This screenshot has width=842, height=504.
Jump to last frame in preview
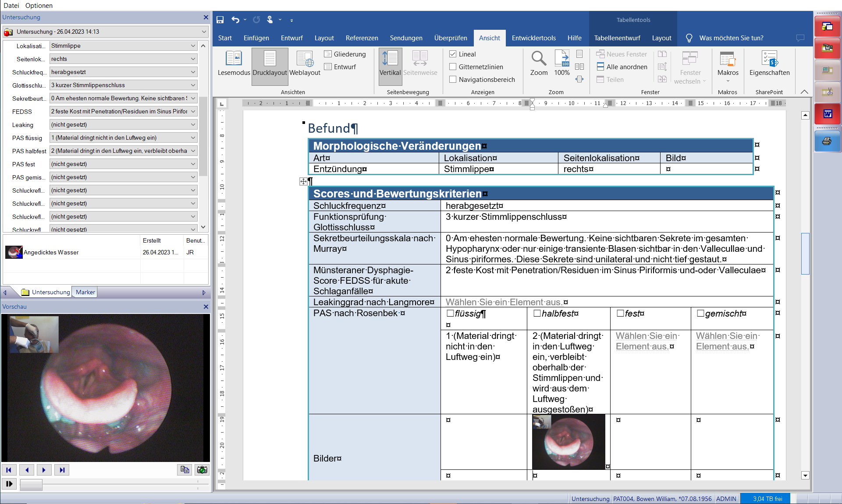tap(62, 470)
